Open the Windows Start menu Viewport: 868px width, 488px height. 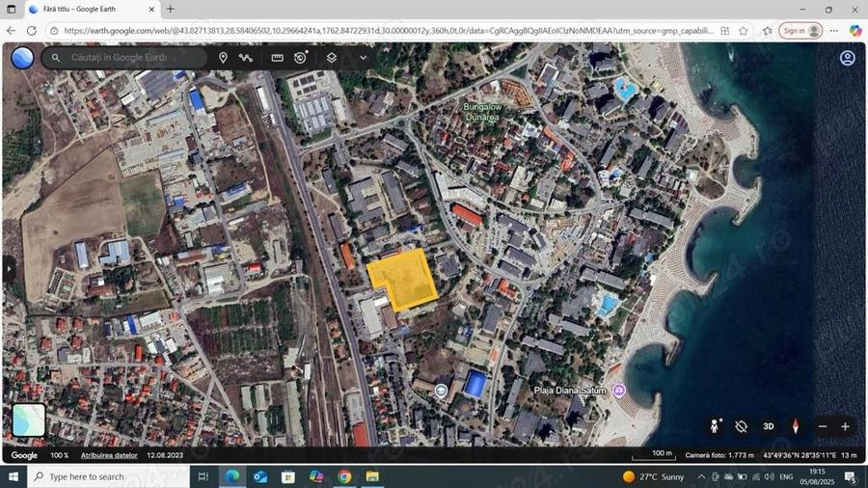[x=14, y=476]
